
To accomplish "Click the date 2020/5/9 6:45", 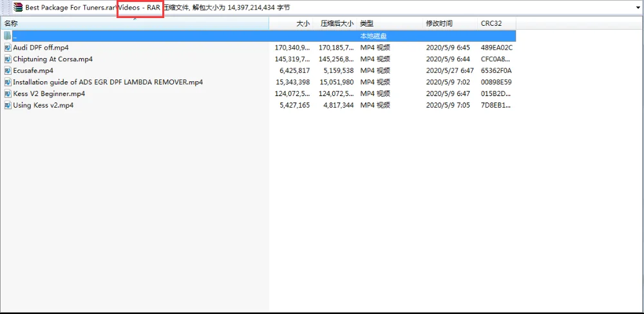I will [x=448, y=48].
